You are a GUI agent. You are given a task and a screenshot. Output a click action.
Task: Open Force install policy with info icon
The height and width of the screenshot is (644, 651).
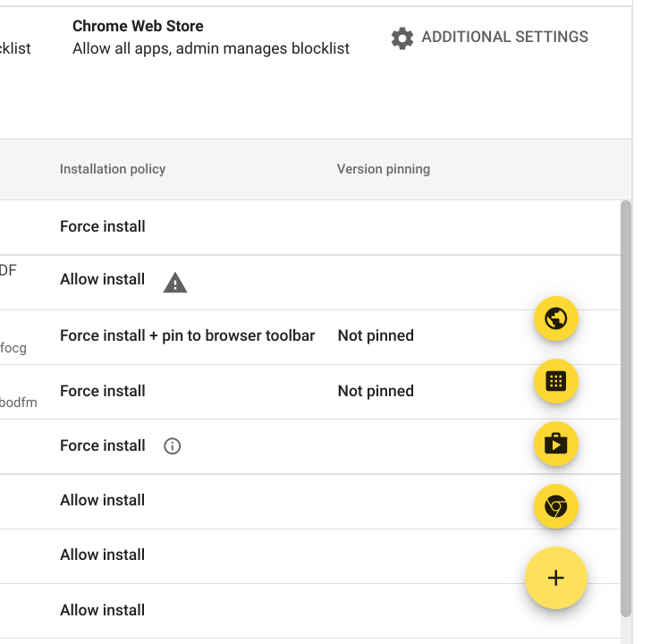click(103, 445)
